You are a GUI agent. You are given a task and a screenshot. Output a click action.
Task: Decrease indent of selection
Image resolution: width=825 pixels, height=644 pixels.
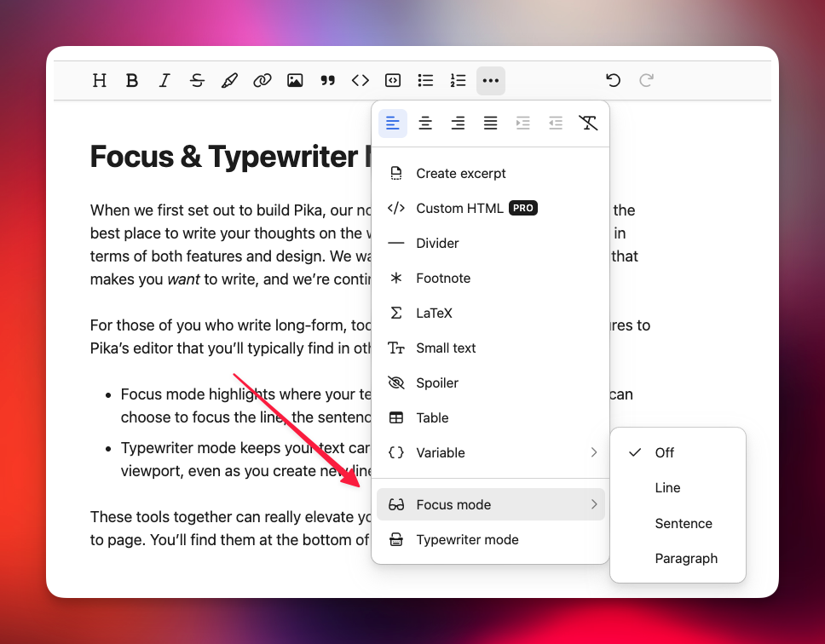pyautogui.click(x=556, y=123)
